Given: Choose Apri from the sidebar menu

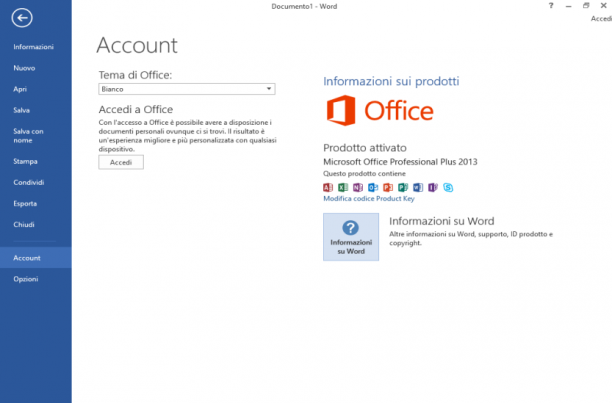Looking at the screenshot, I should click(20, 89).
